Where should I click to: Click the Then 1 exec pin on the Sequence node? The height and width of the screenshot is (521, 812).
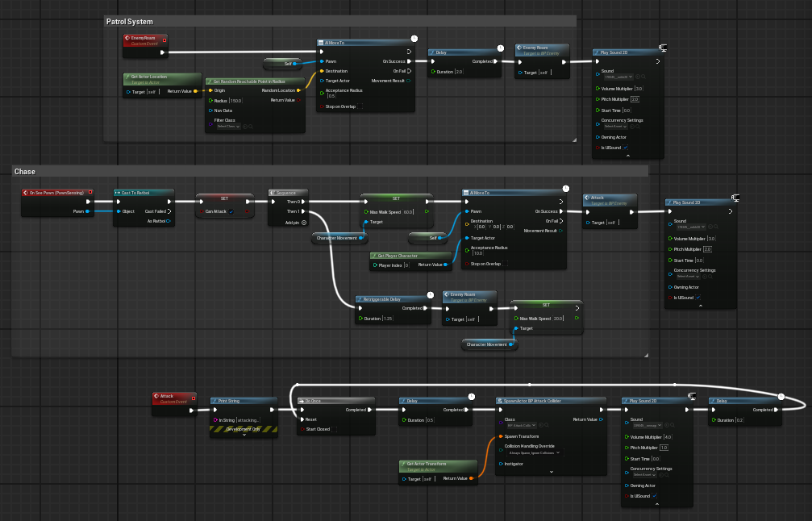click(x=303, y=211)
